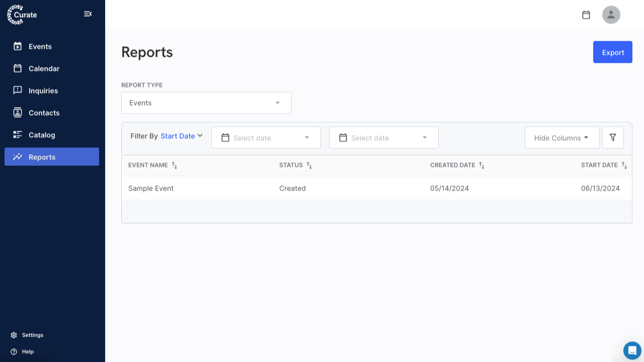Open the filter funnel options
Image resolution: width=644 pixels, height=362 pixels.
pos(612,137)
